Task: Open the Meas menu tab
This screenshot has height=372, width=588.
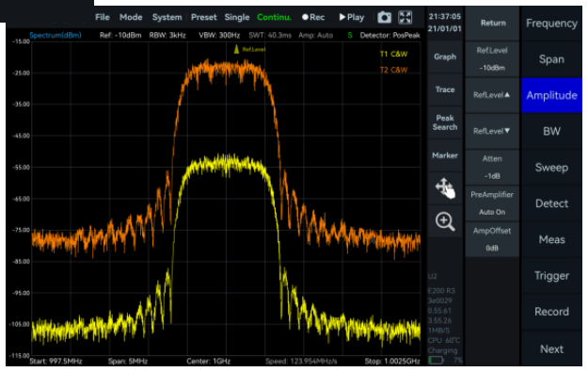Action: click(551, 239)
